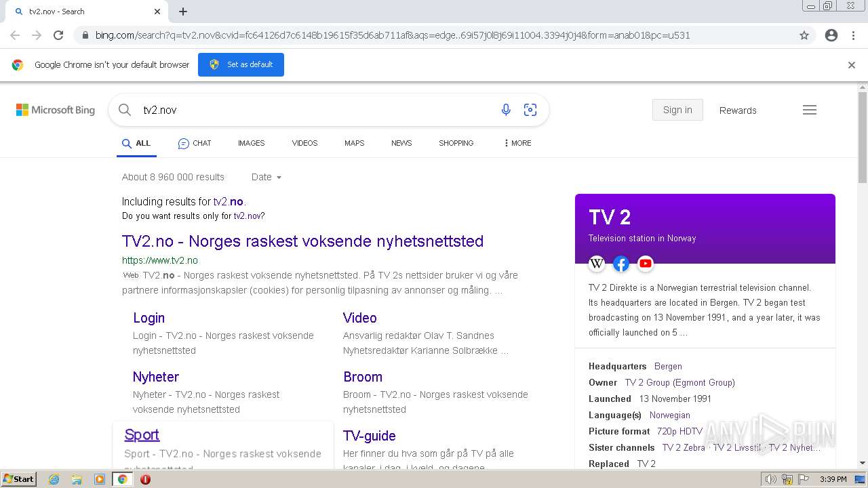Expand the Date filter dropdown
Viewport: 868px width, 488px height.
click(267, 177)
